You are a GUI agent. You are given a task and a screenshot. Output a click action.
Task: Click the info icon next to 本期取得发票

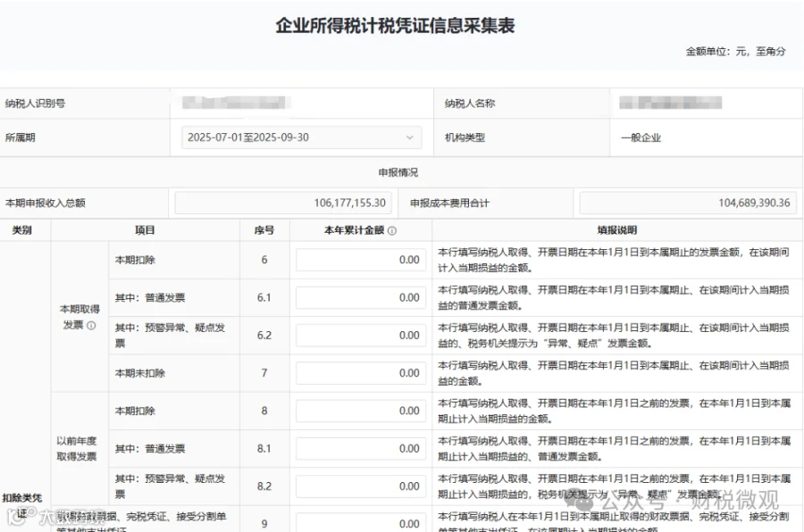(x=91, y=326)
